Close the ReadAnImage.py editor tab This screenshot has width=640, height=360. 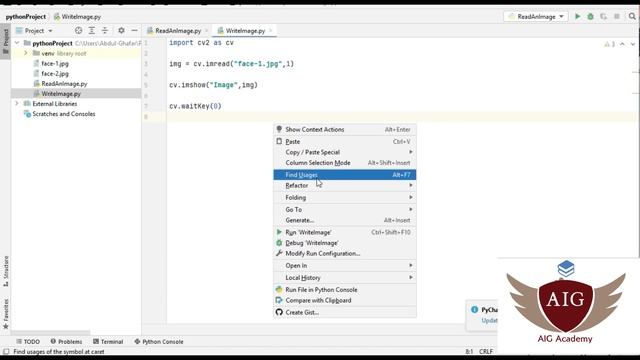tap(207, 31)
